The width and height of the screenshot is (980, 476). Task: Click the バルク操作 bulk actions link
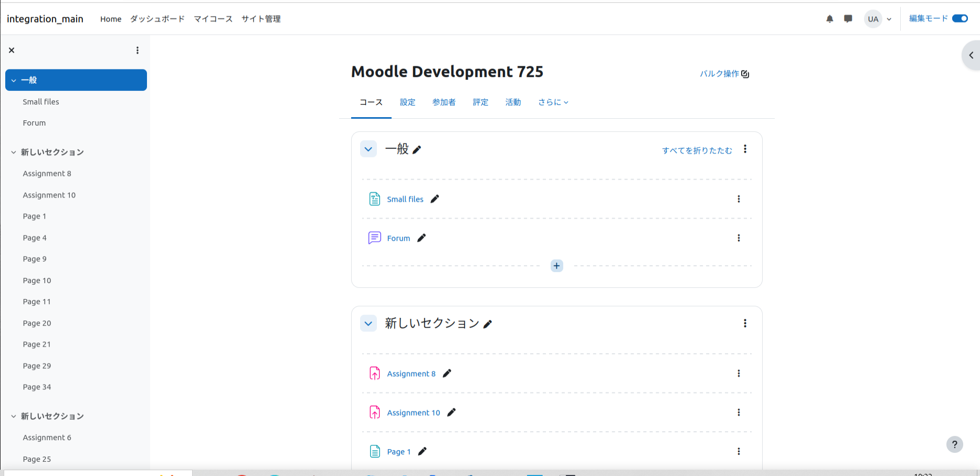pos(724,74)
